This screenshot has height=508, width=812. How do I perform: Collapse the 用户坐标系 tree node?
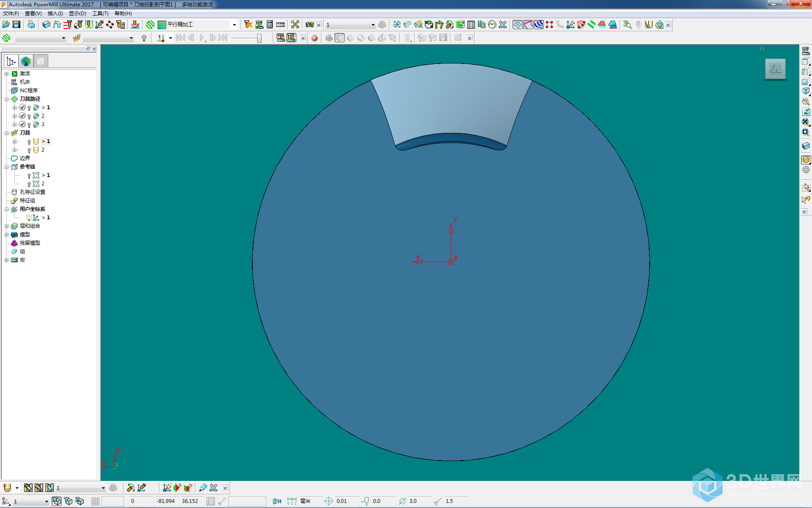tap(7, 209)
